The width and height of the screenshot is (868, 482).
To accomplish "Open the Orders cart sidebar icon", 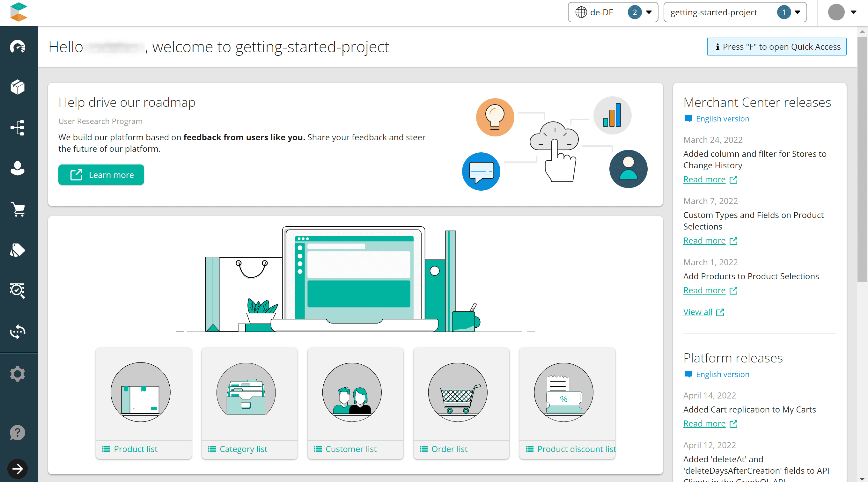I will (18, 209).
